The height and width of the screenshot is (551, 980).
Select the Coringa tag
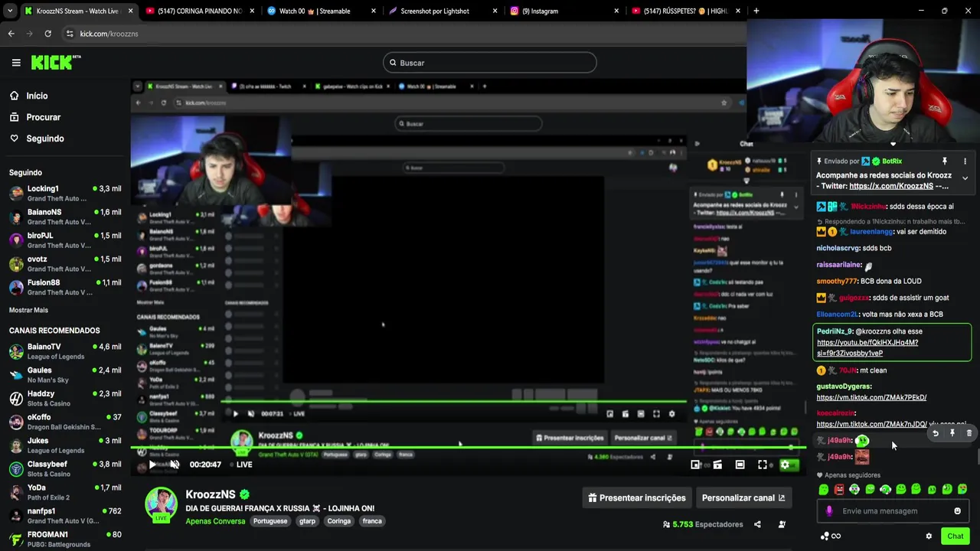(x=338, y=521)
